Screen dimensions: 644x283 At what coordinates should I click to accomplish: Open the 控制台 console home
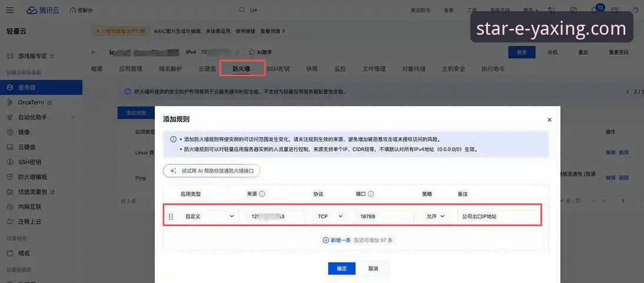tap(81, 10)
